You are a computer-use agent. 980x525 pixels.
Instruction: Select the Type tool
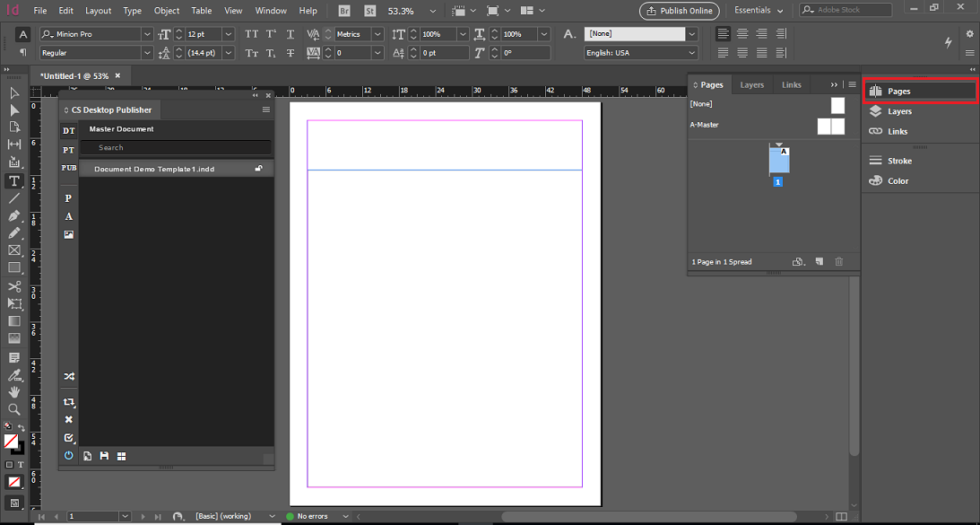(x=14, y=181)
